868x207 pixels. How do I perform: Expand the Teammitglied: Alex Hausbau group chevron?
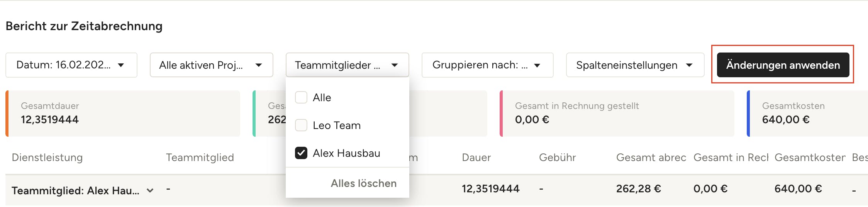[150, 190]
